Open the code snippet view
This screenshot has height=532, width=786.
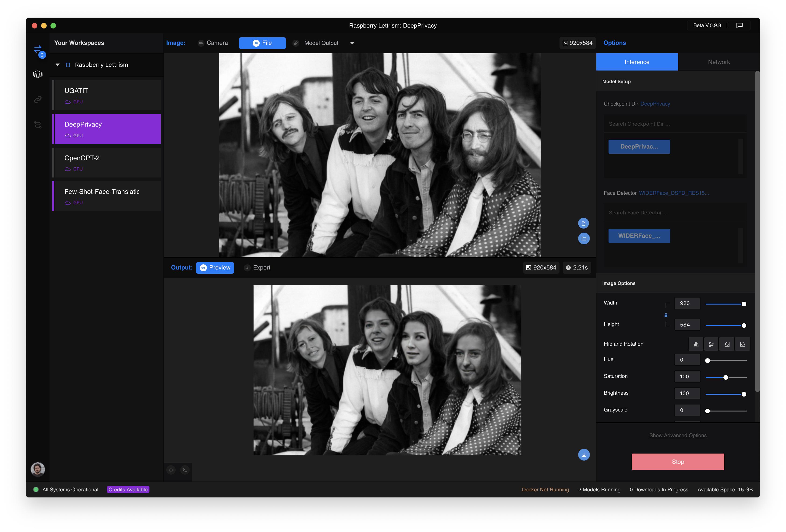(x=171, y=470)
